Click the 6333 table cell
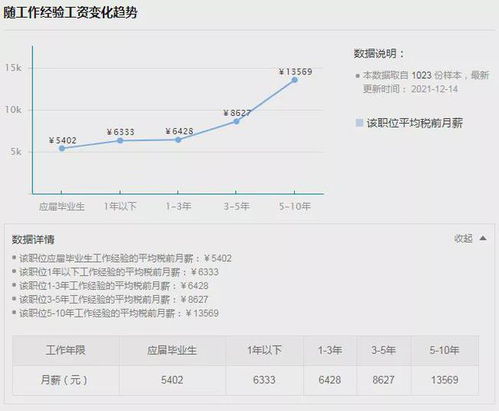Viewport: 499px width, 411px height. [264, 380]
